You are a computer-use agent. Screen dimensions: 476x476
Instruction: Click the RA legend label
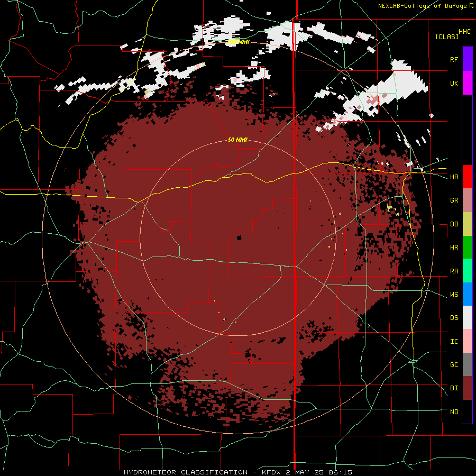pos(454,271)
